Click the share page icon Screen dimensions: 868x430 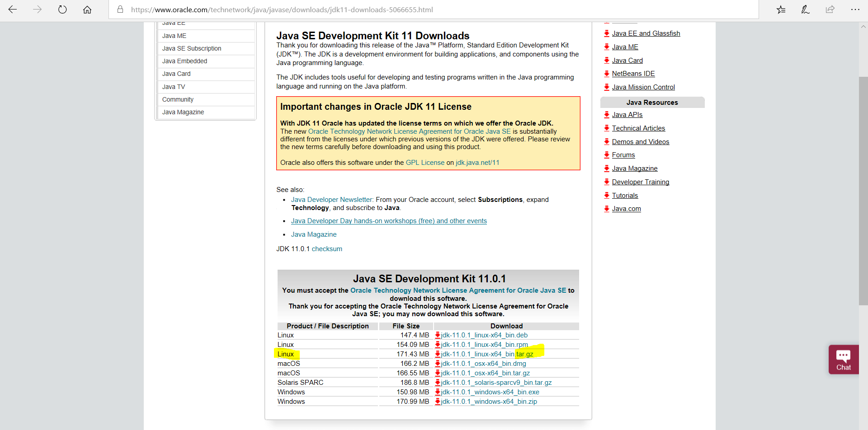click(x=830, y=9)
